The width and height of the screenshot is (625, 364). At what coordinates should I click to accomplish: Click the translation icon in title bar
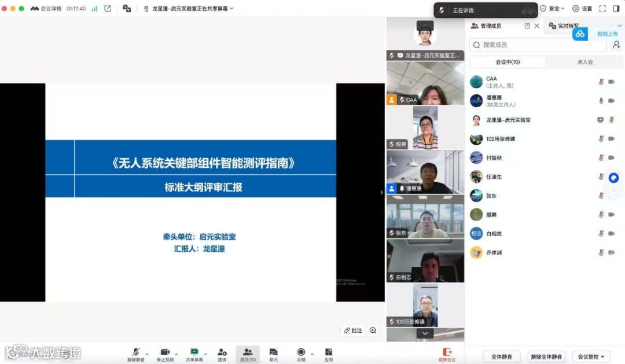pos(127,8)
